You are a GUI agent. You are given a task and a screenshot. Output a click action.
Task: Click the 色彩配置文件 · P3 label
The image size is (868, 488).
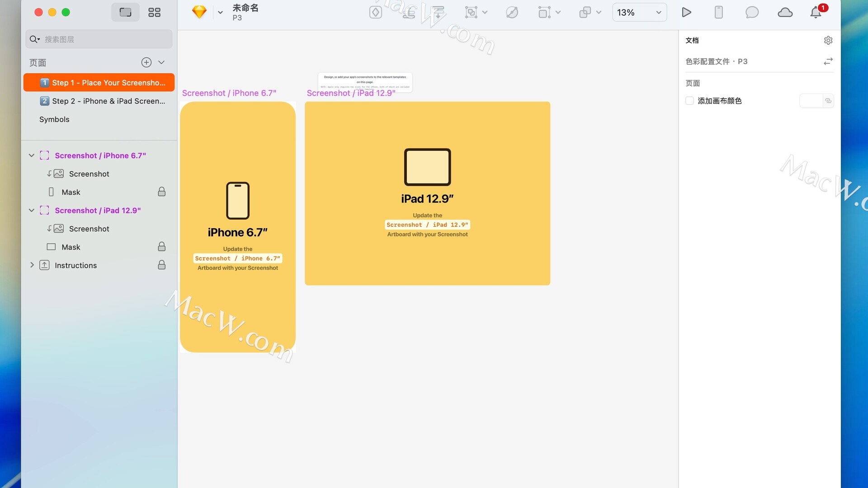click(716, 61)
